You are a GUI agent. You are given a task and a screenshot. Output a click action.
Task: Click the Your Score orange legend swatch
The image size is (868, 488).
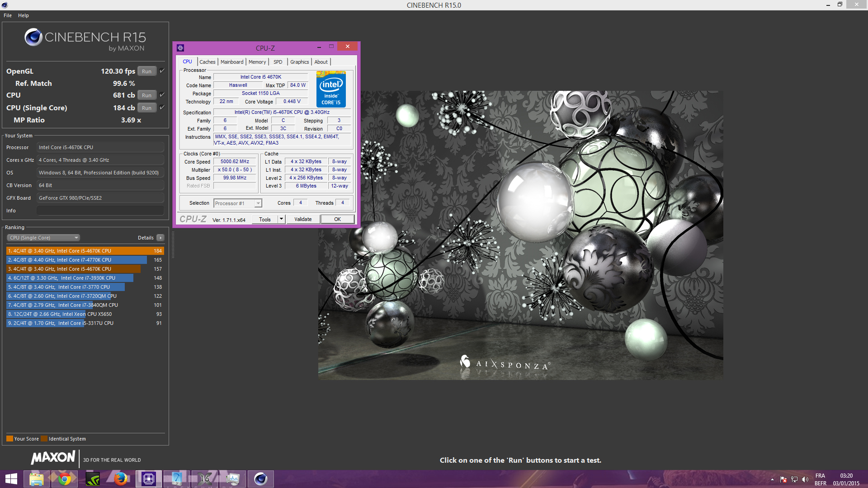tap(9, 439)
